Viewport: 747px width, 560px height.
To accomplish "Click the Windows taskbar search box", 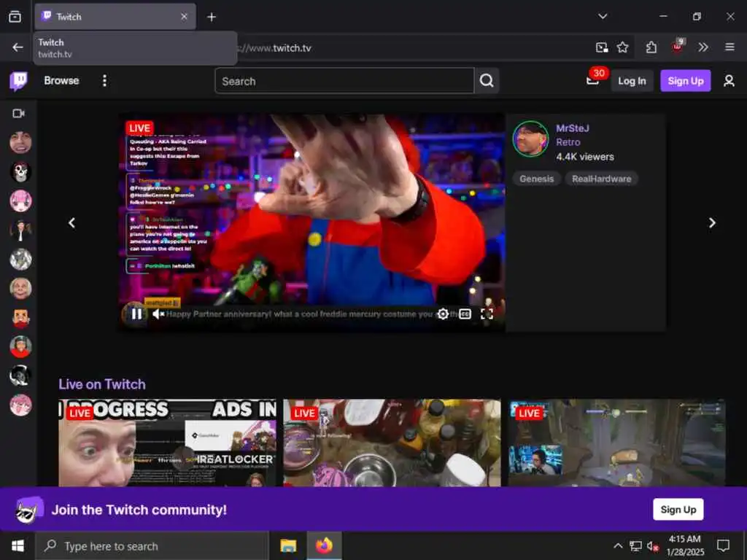I will point(152,546).
